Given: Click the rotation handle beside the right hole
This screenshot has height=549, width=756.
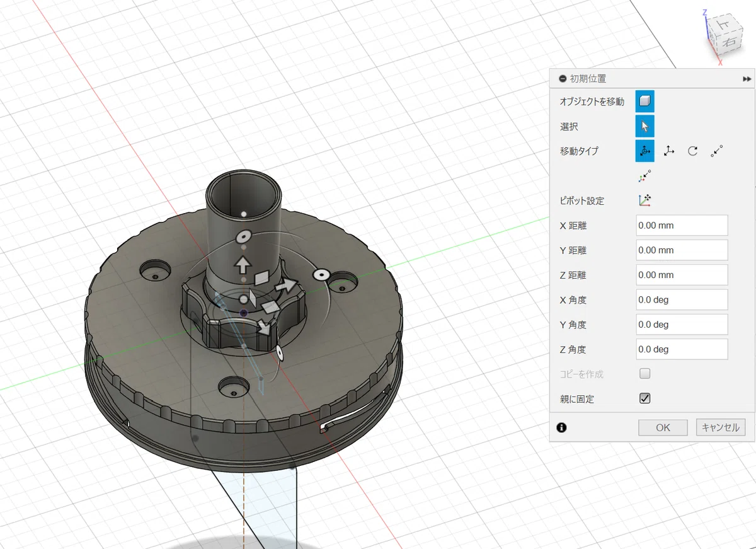Looking at the screenshot, I should (321, 275).
